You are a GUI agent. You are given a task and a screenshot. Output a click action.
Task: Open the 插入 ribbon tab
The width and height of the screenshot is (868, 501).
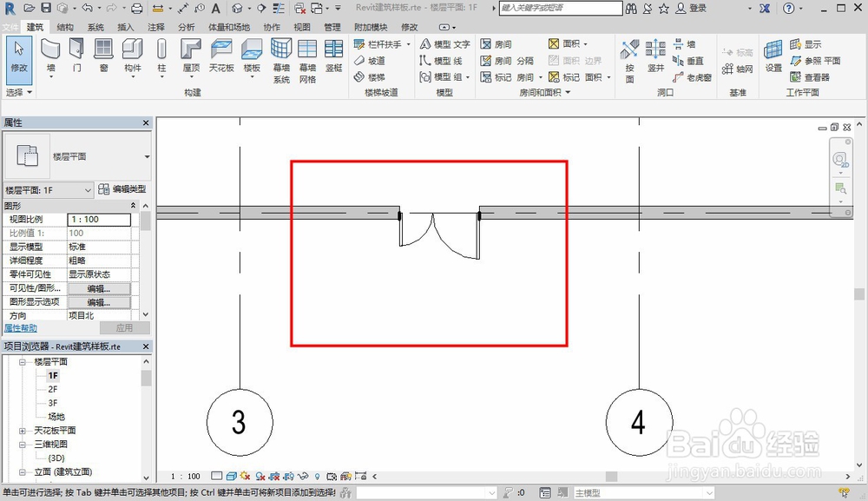pos(126,27)
